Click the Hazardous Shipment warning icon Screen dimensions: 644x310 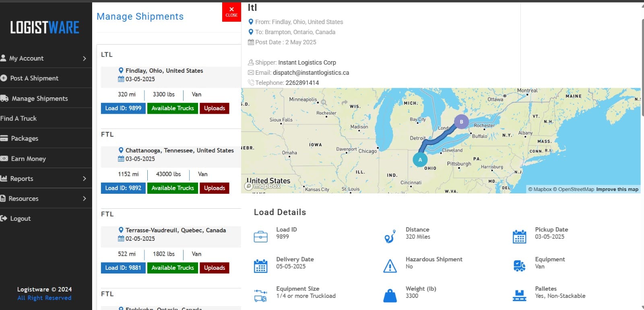click(390, 266)
